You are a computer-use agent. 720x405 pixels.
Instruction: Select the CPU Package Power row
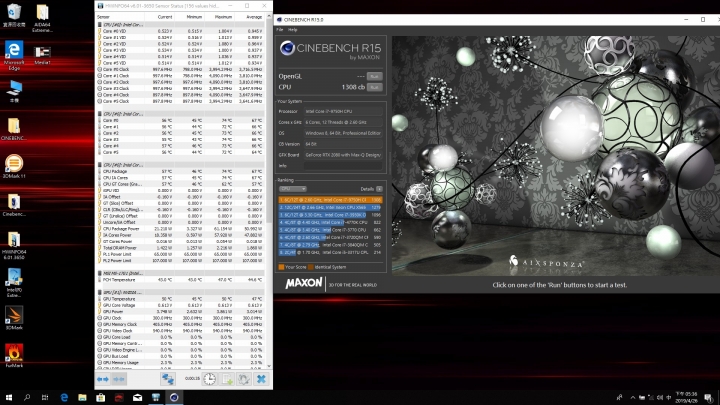pos(180,229)
